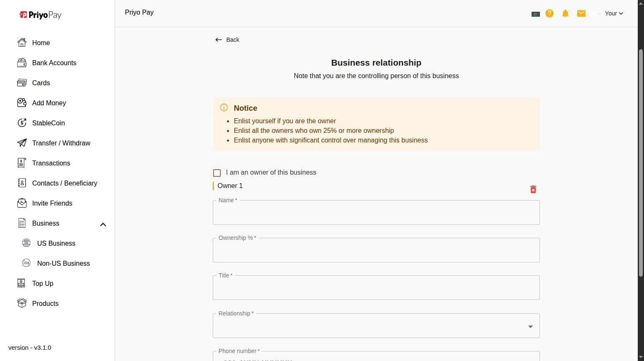Select Non-US Business submenu item
This screenshot has height=361, width=644.
63,263
